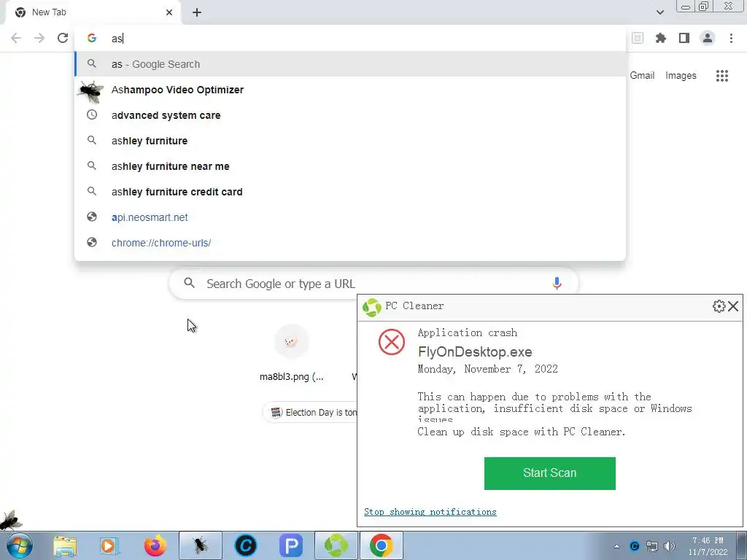Click Stop showing notifications link
This screenshot has width=747, height=560.
[430, 511]
